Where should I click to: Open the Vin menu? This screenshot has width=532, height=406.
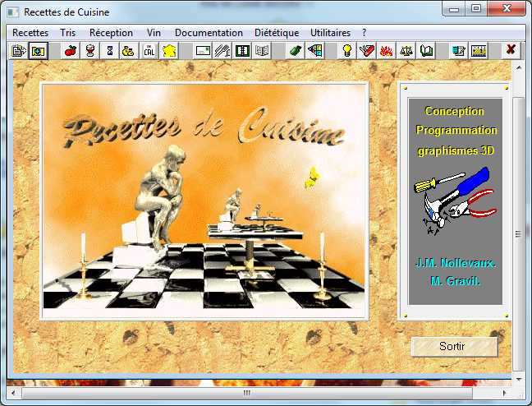coord(154,33)
